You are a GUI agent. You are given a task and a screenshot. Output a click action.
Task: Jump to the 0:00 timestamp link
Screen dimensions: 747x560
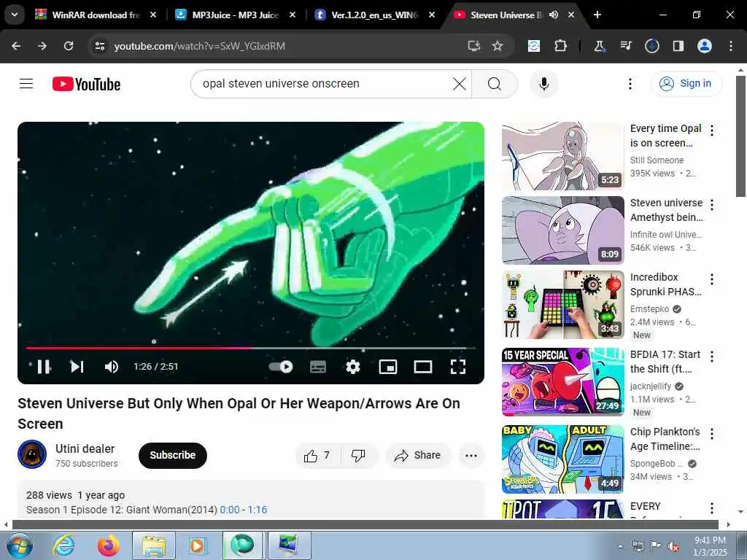coord(230,510)
